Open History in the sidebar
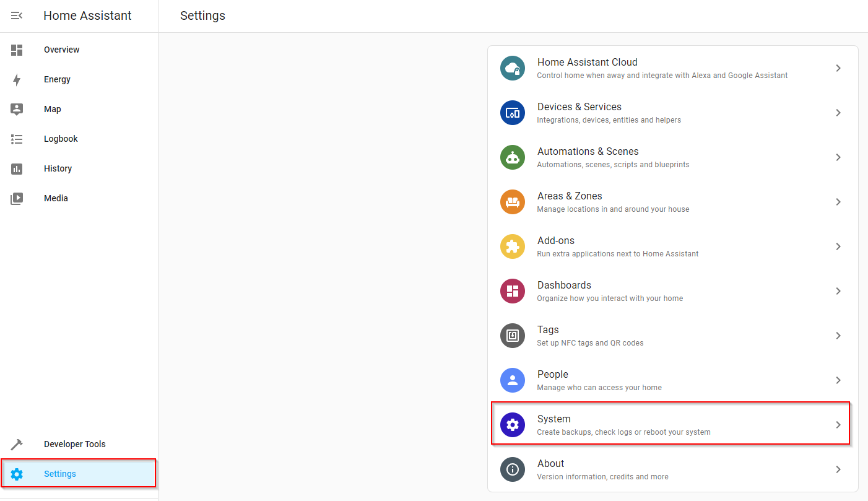 click(x=79, y=168)
